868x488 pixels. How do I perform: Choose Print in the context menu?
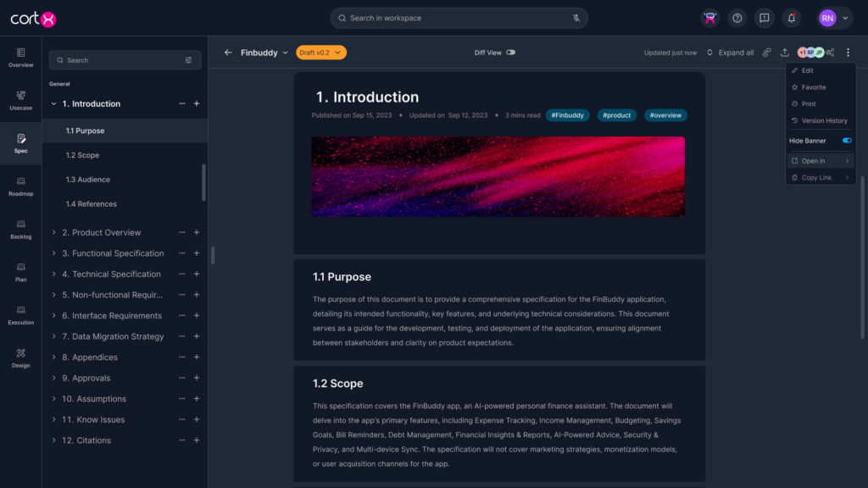click(x=809, y=103)
